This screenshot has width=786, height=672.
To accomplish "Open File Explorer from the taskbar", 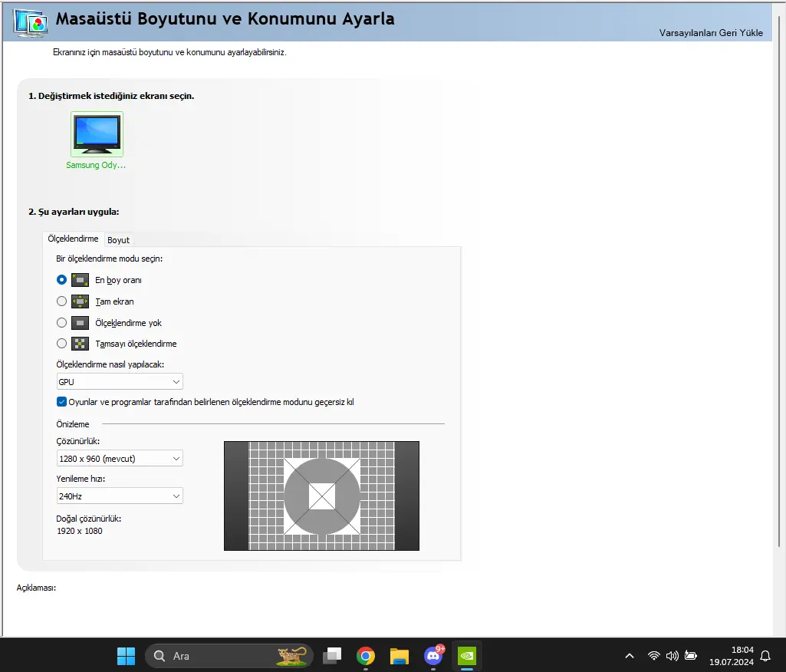I will click(x=400, y=656).
